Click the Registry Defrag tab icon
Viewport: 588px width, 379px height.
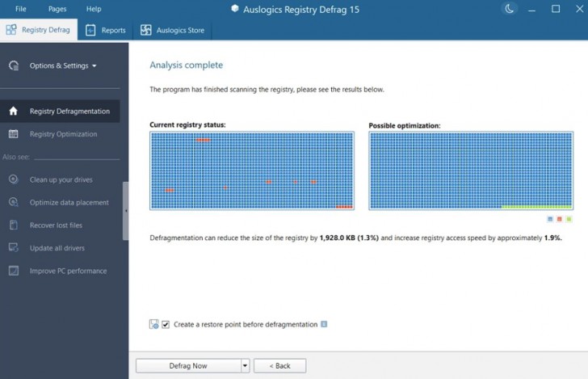click(x=11, y=30)
